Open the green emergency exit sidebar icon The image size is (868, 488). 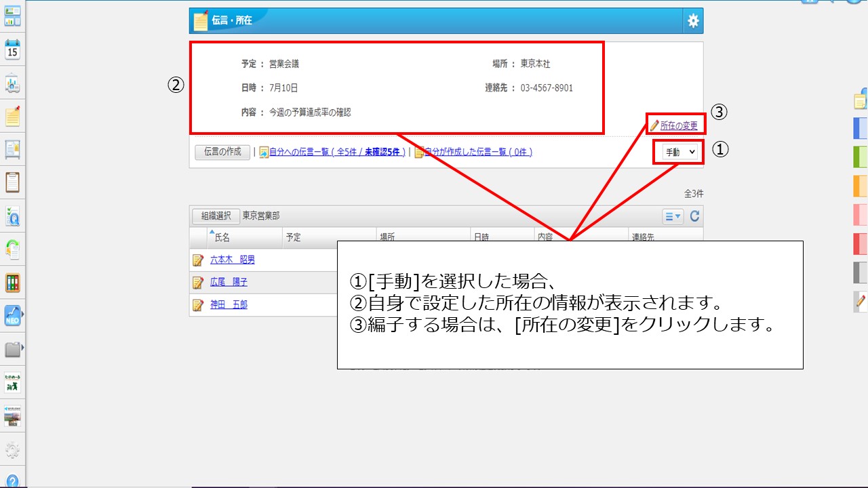coord(12,383)
